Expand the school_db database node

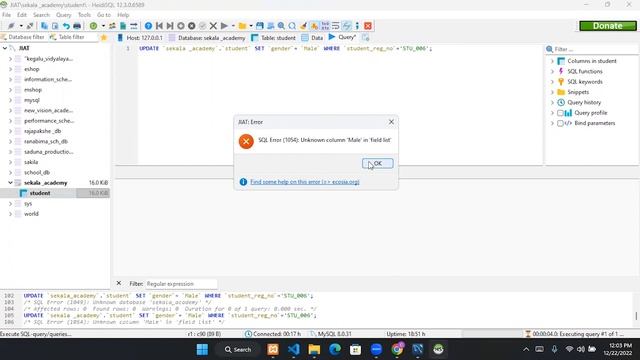click(10, 172)
